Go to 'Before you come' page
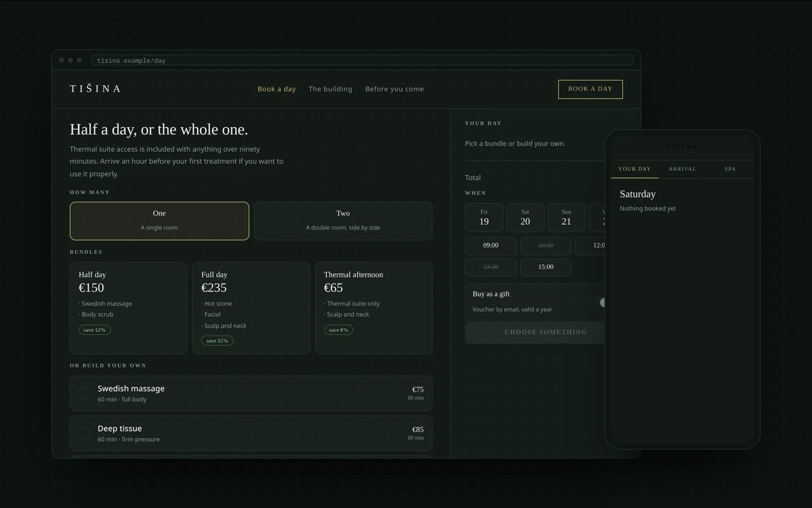Viewport: 812px width, 508px height. [394, 89]
